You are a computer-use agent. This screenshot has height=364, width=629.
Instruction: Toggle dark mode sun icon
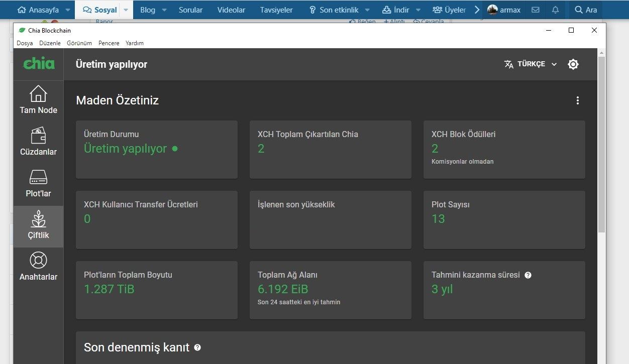point(573,64)
